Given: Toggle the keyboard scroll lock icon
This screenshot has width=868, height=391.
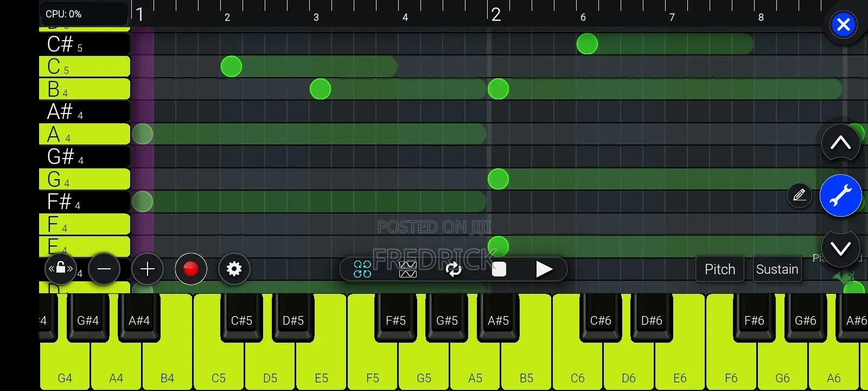Looking at the screenshot, I should [61, 268].
